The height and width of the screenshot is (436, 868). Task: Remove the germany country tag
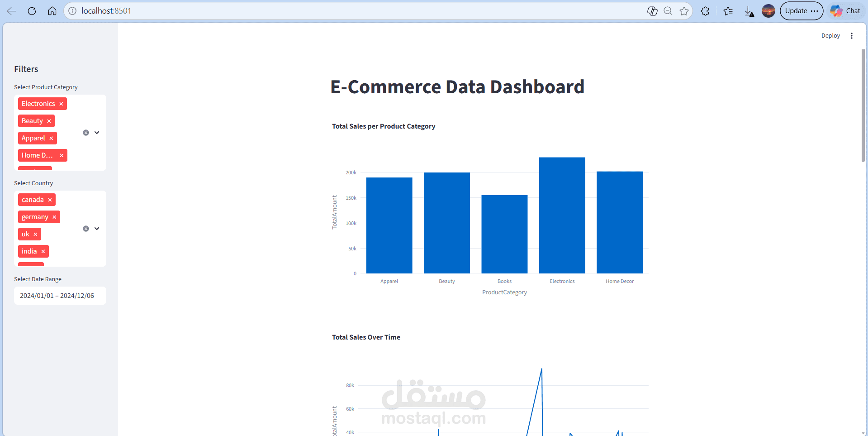tap(54, 217)
